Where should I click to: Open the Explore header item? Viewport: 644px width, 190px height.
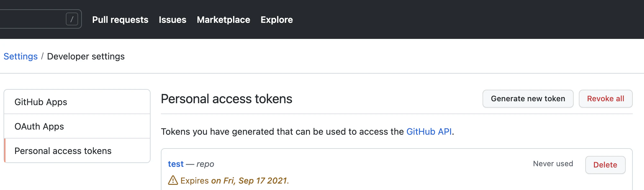(x=277, y=20)
